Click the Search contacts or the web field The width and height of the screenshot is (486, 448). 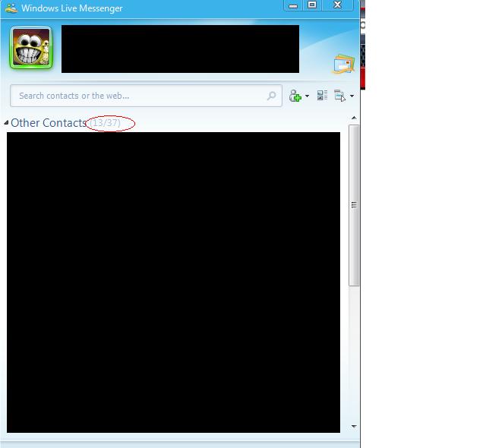point(146,96)
